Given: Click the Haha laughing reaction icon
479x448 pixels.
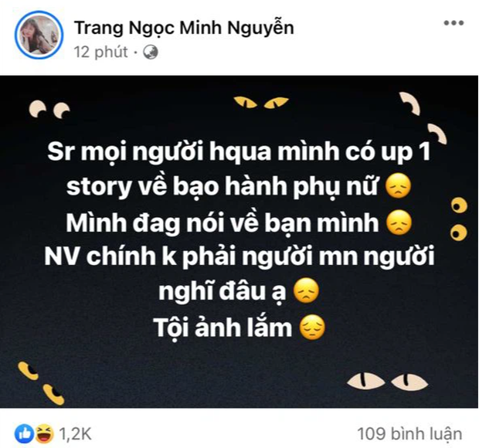Looking at the screenshot, I should click(44, 433).
